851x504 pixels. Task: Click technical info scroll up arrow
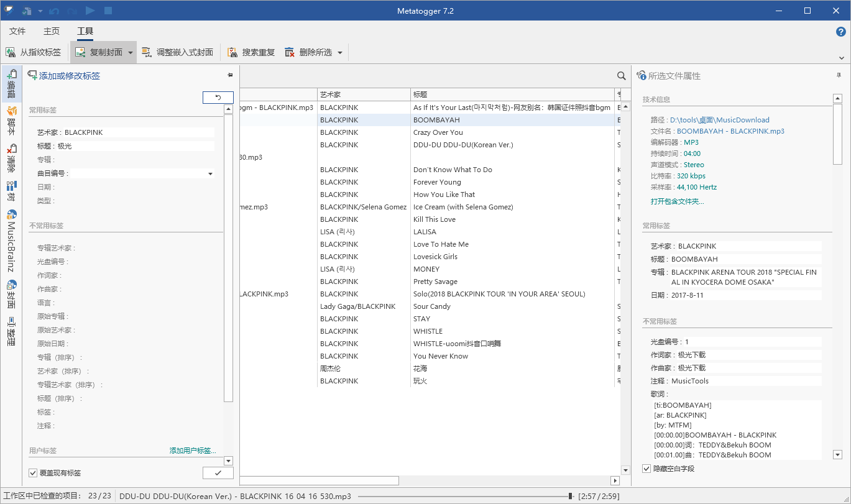click(x=837, y=99)
